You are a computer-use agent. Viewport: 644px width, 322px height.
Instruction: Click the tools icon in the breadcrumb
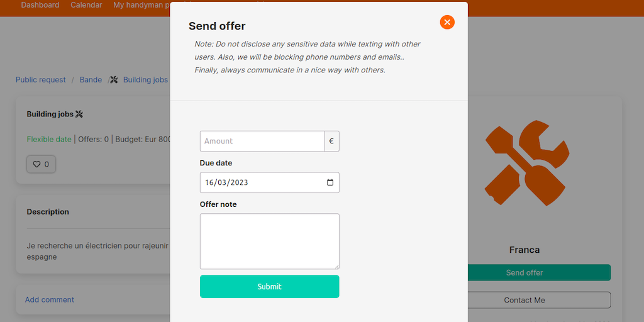pos(114,80)
